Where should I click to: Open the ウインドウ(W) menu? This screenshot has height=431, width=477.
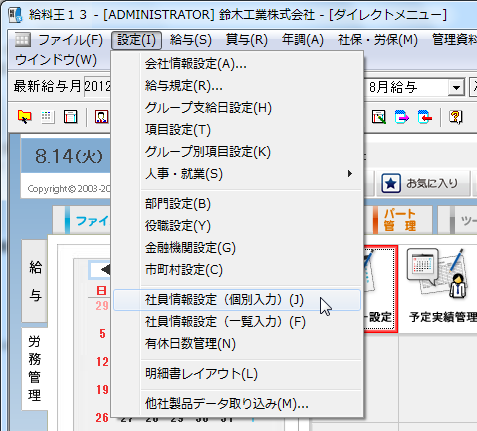(x=56, y=60)
